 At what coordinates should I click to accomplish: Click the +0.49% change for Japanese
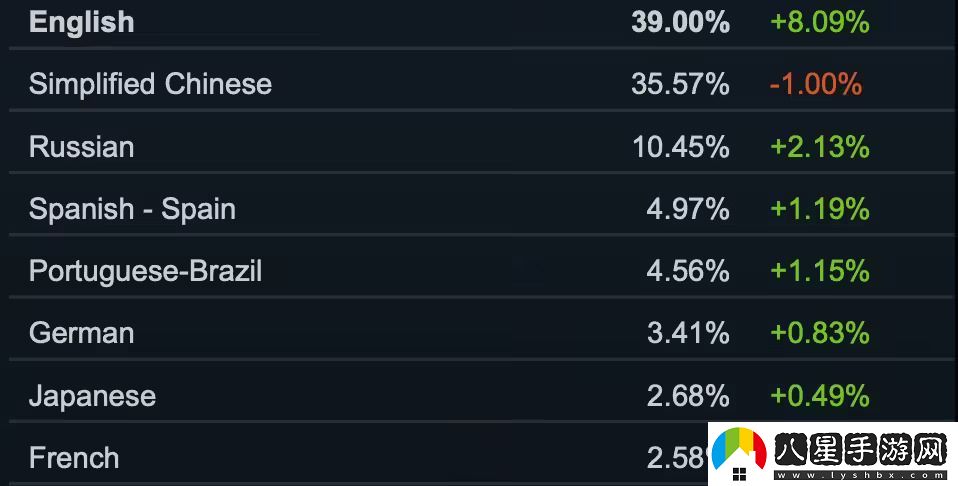[819, 396]
